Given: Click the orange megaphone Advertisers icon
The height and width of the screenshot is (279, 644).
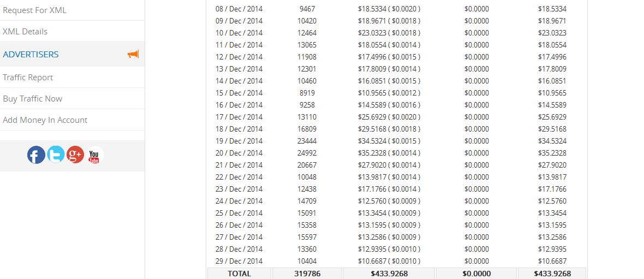Looking at the screenshot, I should (x=133, y=54).
